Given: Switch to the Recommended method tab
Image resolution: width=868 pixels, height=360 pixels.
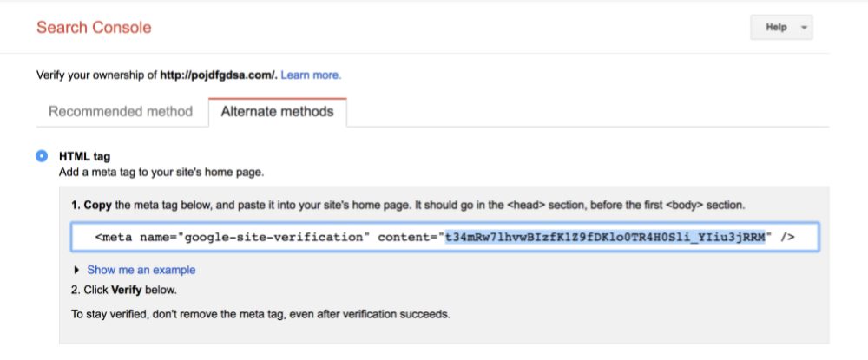Looking at the screenshot, I should [121, 112].
